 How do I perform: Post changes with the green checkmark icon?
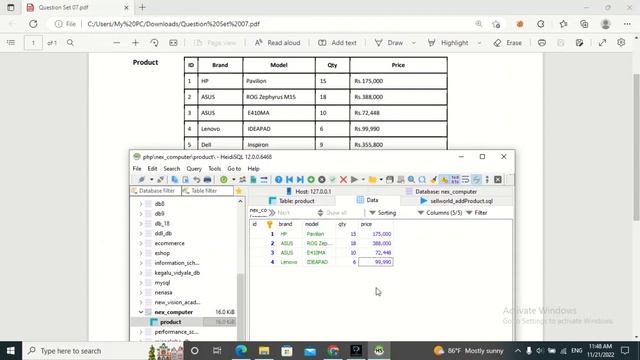(x=333, y=180)
